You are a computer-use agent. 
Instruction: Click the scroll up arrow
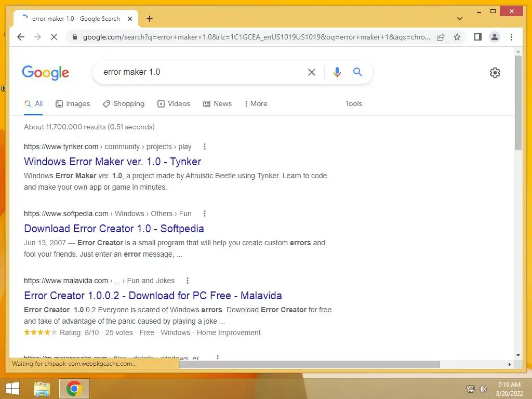click(518, 51)
